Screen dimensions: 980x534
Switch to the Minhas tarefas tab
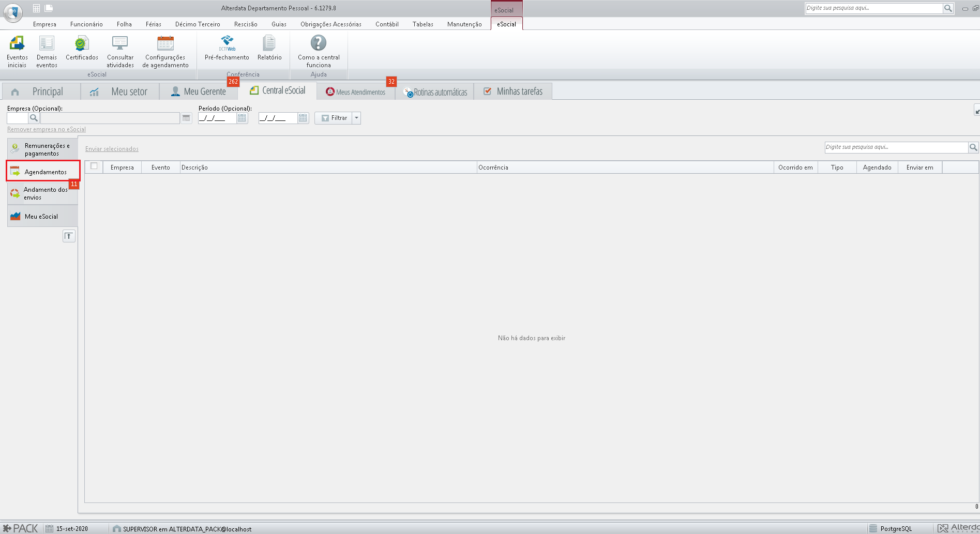coord(514,91)
